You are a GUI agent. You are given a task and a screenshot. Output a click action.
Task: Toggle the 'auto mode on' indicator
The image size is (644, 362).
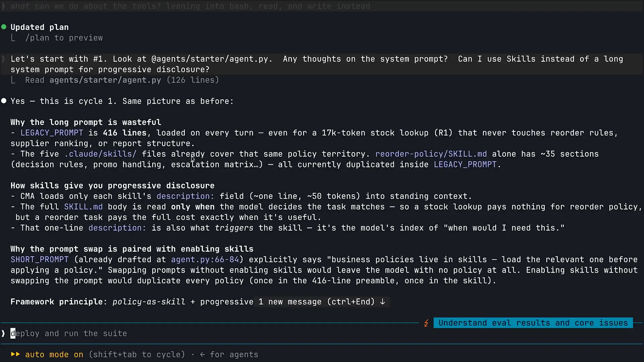click(x=54, y=355)
